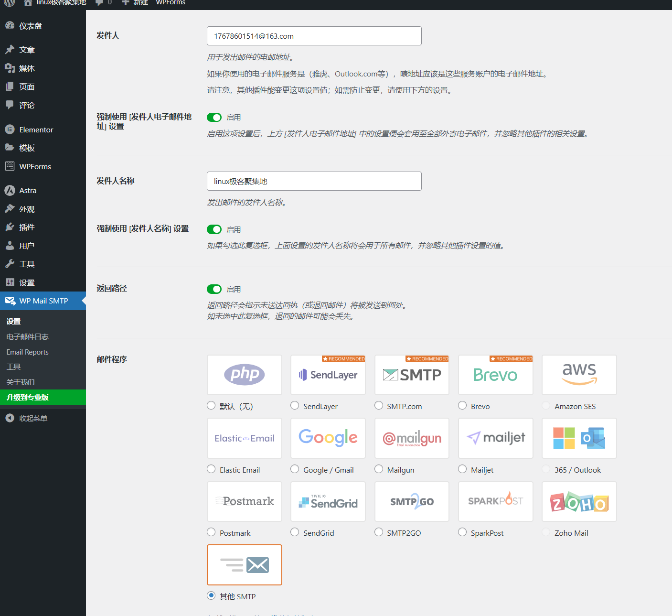Click the 升级到专业版 upgrade link
The height and width of the screenshot is (616, 672).
pos(43,397)
